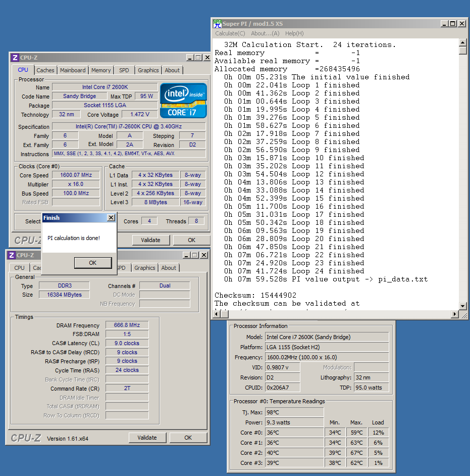This screenshot has height=476, width=470.
Task: Open the Graphics tab in lower CPU-Z window
Action: 145,268
